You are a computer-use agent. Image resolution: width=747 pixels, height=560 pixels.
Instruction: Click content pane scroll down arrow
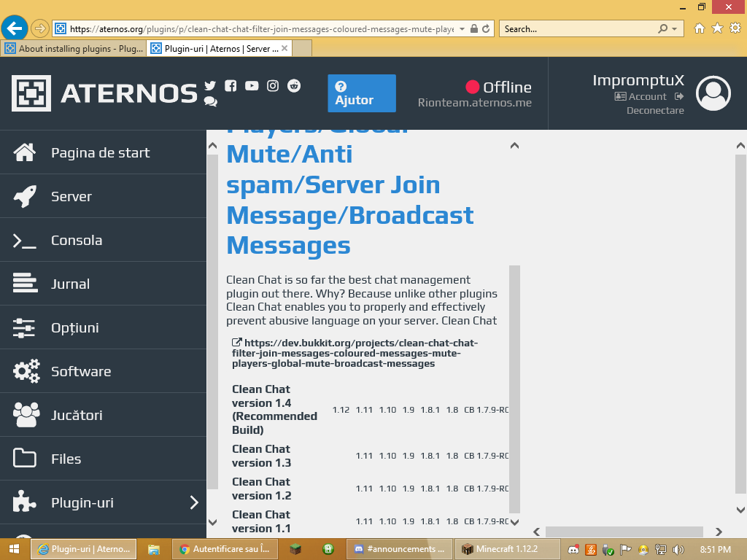tap(514, 522)
